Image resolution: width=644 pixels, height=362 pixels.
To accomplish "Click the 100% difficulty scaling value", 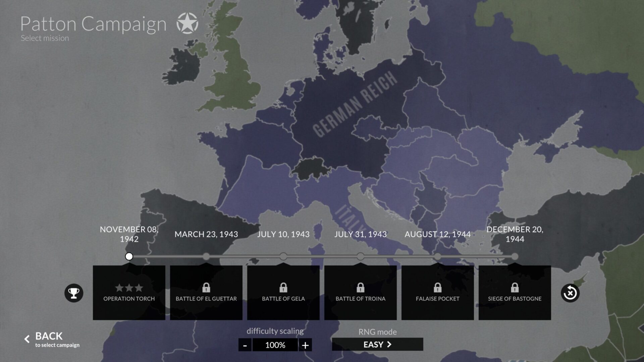I will 275,345.
